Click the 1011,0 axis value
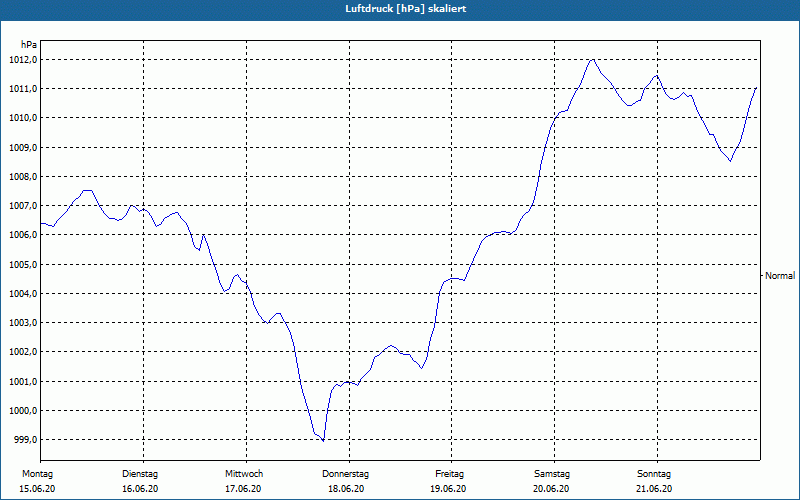This screenshot has height=500, width=800. click(x=23, y=89)
